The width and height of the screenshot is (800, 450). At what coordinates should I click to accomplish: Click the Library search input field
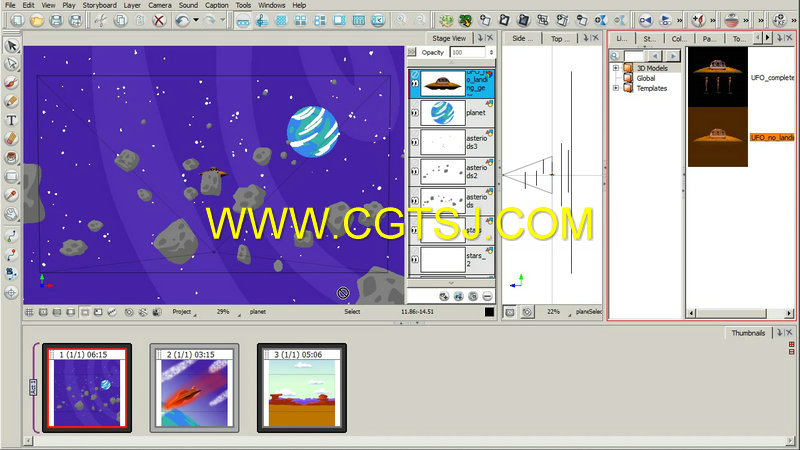click(634, 56)
